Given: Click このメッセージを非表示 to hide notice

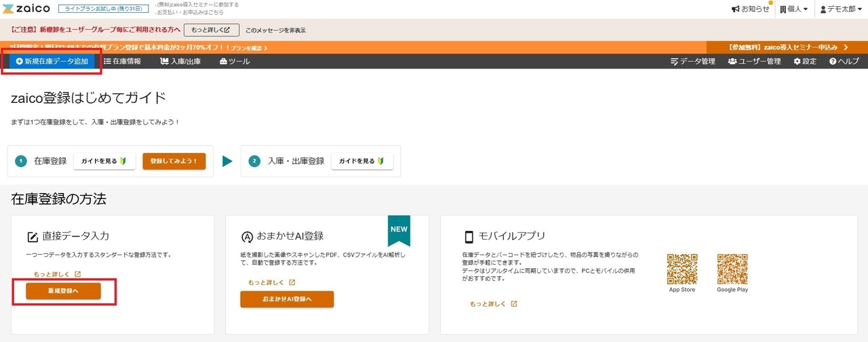Looking at the screenshot, I should [x=275, y=30].
